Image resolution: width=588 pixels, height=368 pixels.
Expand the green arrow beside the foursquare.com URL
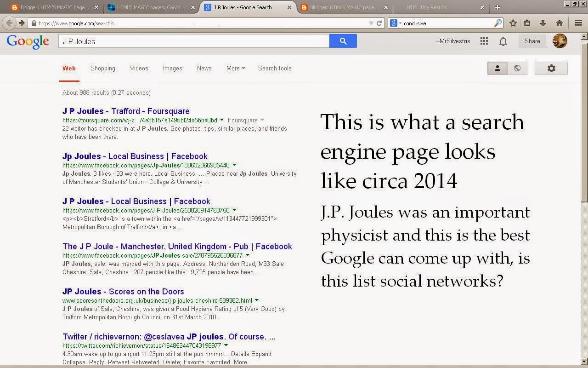pos(222,120)
